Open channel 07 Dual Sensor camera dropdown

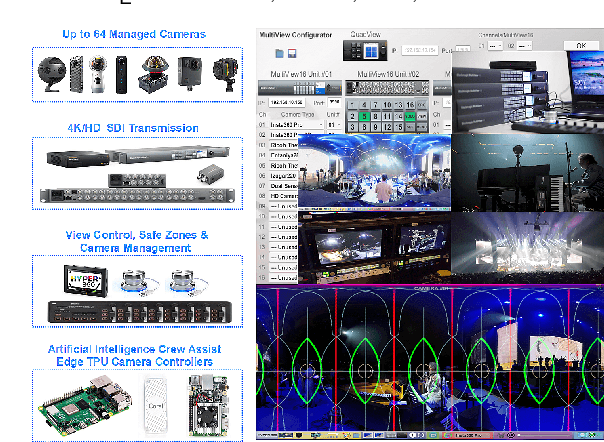(x=283, y=186)
